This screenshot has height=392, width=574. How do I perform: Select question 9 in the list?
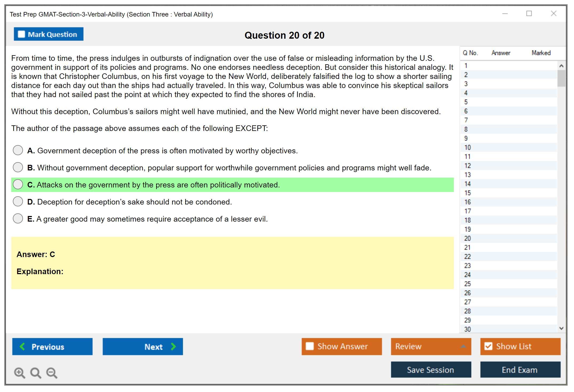click(x=509, y=138)
